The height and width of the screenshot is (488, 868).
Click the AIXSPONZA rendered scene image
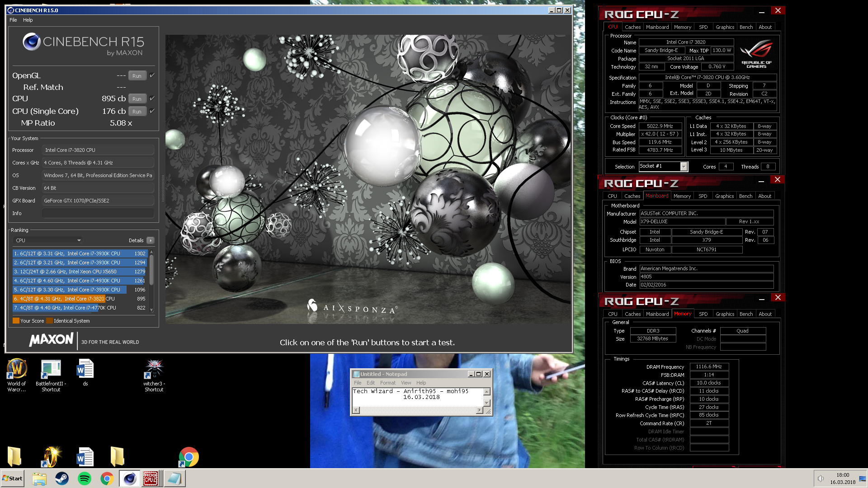pyautogui.click(x=368, y=179)
